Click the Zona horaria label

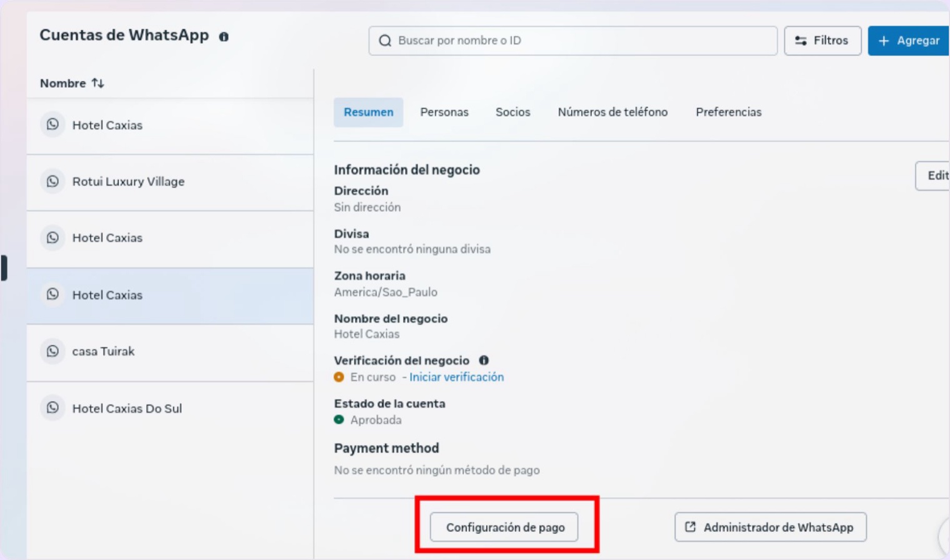370,276
